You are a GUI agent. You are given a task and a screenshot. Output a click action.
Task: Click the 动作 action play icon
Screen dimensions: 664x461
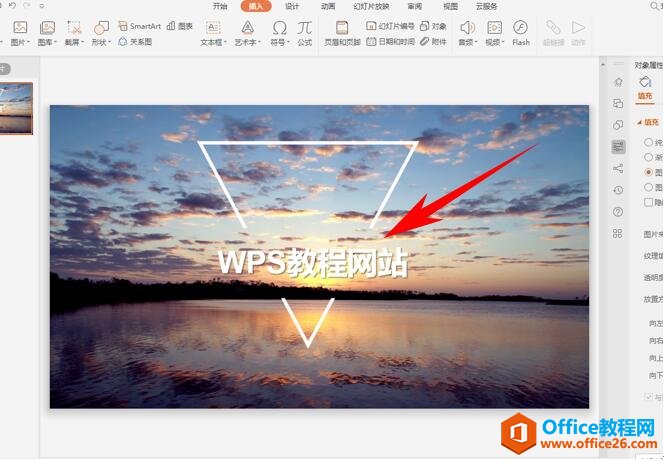(578, 28)
